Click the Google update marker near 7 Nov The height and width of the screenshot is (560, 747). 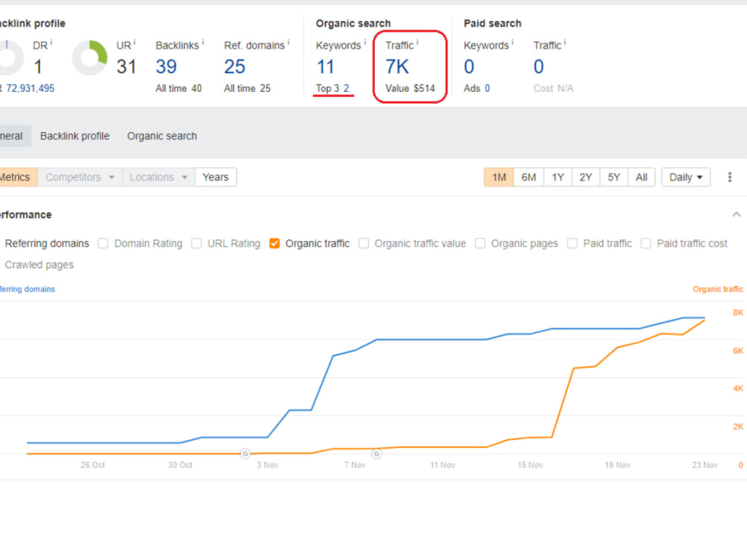click(376, 454)
